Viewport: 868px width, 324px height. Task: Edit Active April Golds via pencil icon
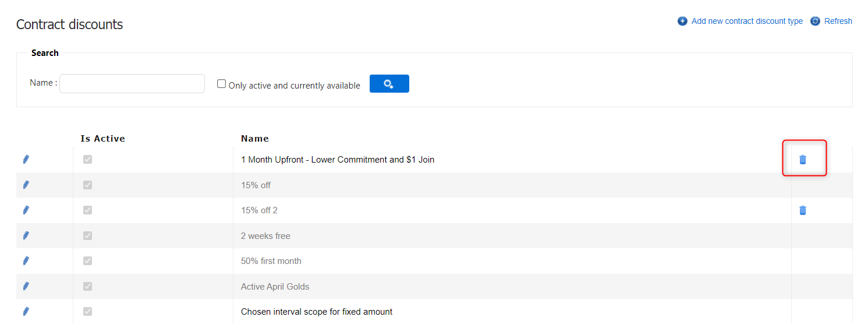pos(26,286)
